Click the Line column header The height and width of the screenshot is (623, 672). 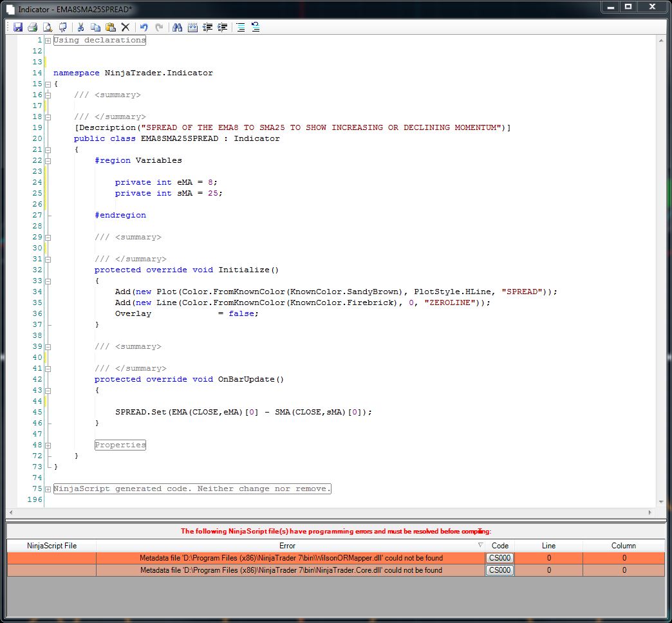(x=548, y=546)
